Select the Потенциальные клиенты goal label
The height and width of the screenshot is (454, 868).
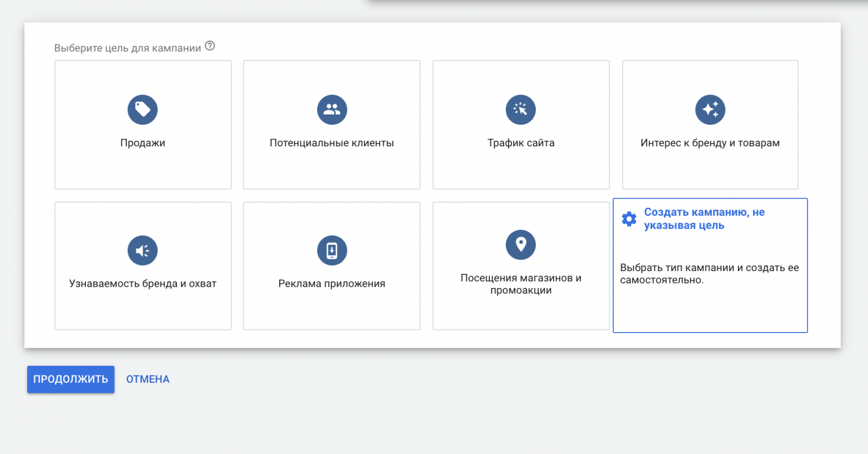pos(332,143)
